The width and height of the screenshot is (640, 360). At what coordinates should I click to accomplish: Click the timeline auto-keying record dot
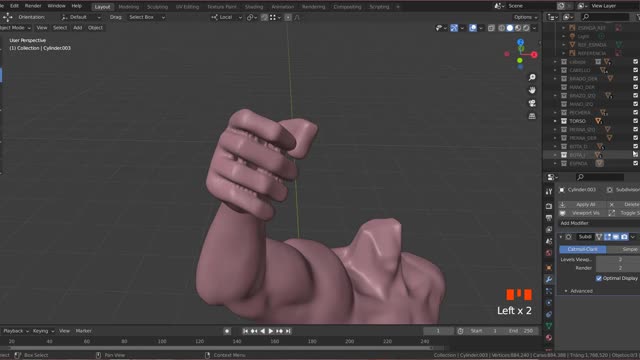227,331
